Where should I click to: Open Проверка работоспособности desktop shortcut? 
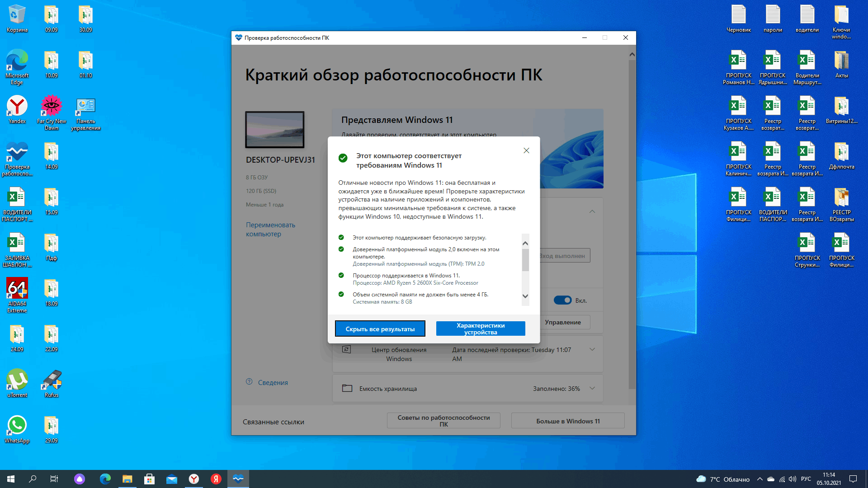click(x=17, y=159)
